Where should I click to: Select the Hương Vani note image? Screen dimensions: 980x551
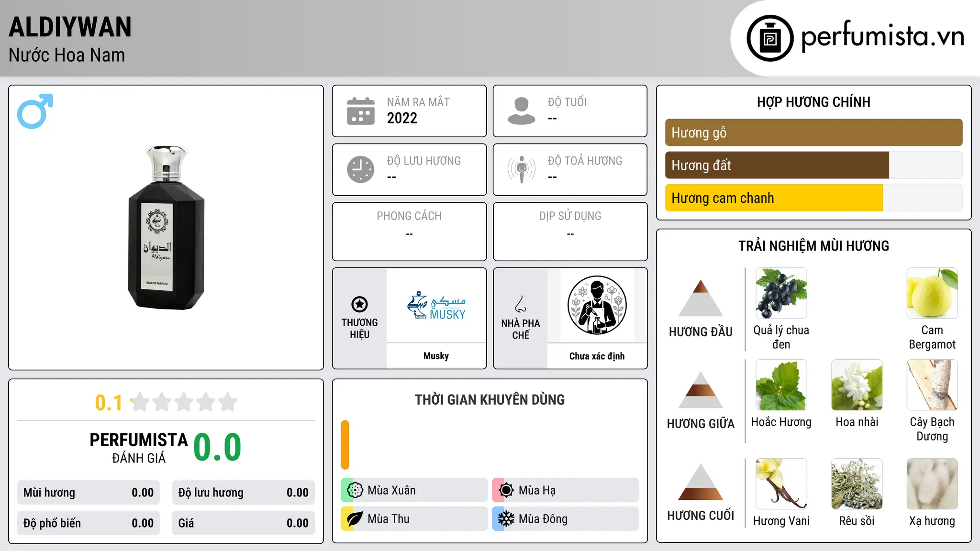(781, 484)
